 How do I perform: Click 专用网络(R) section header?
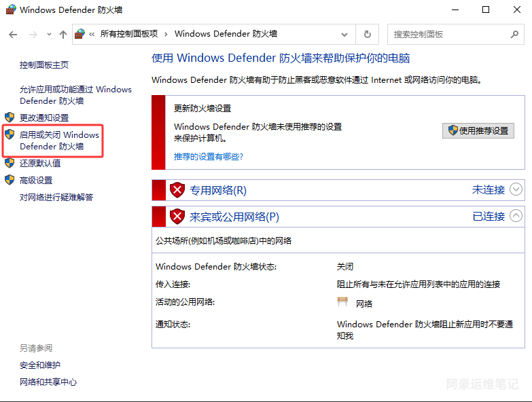point(218,190)
